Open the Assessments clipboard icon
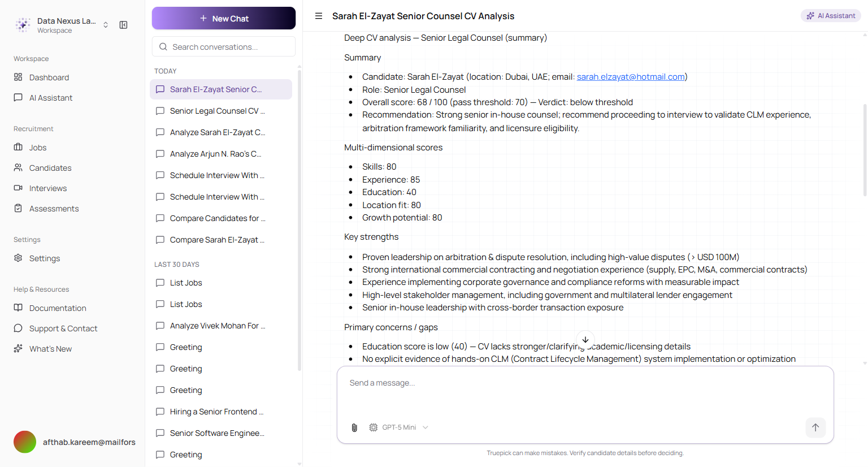Image resolution: width=868 pixels, height=467 pixels. click(x=18, y=208)
